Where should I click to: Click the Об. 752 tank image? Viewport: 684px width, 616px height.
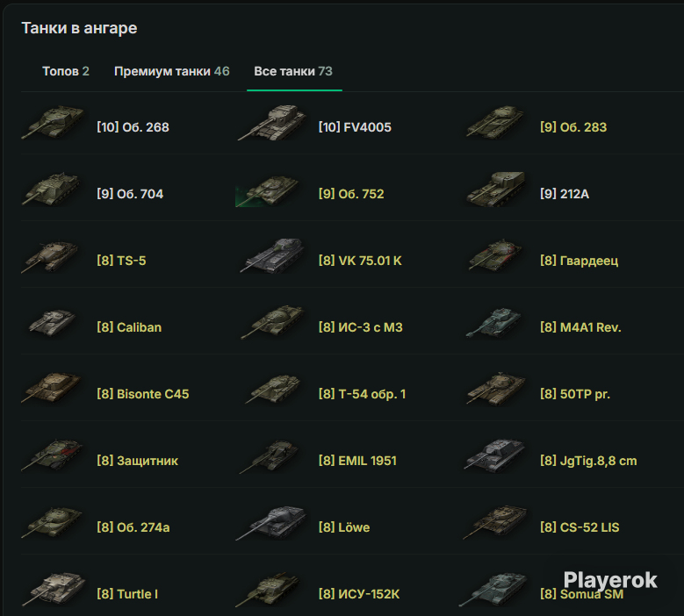tap(268, 190)
